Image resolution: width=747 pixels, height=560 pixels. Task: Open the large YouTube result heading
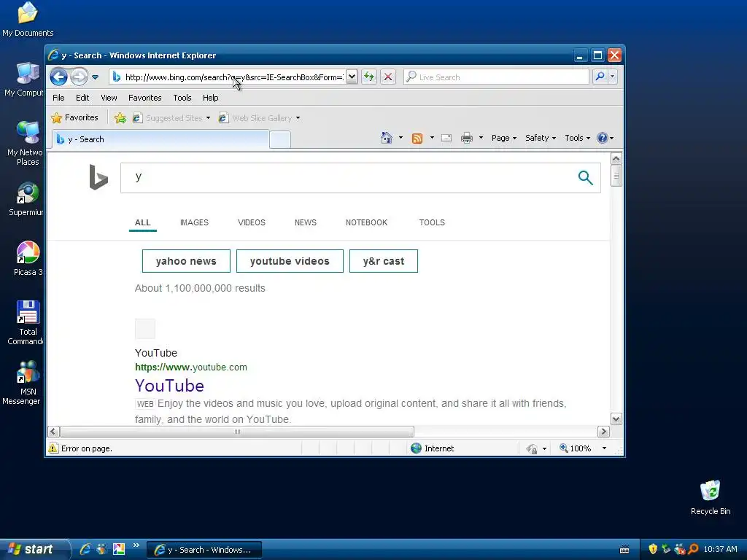169,386
